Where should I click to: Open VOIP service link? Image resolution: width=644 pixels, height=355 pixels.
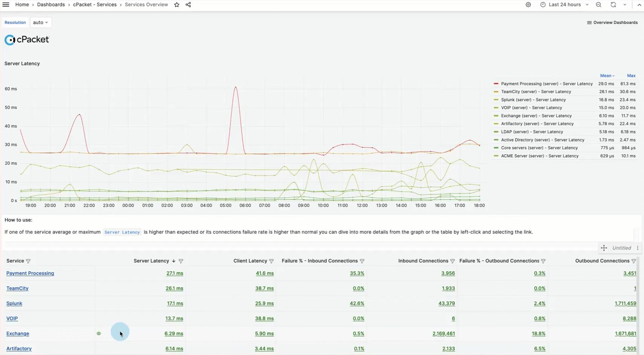click(12, 318)
